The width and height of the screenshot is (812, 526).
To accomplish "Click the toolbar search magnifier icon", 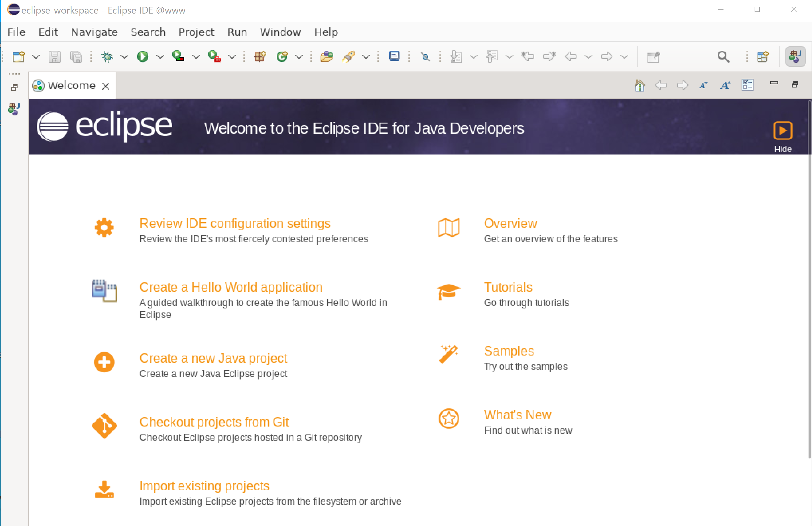I will click(x=723, y=56).
